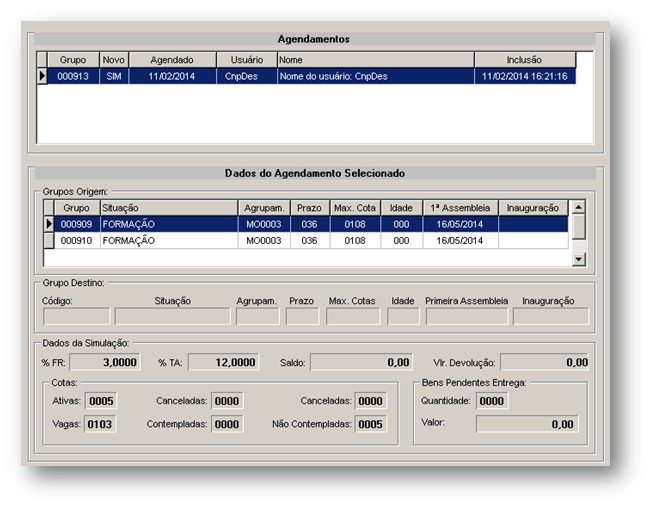Click 16/05/2014 in row 000910
This screenshot has height=508, width=652.
click(460, 241)
